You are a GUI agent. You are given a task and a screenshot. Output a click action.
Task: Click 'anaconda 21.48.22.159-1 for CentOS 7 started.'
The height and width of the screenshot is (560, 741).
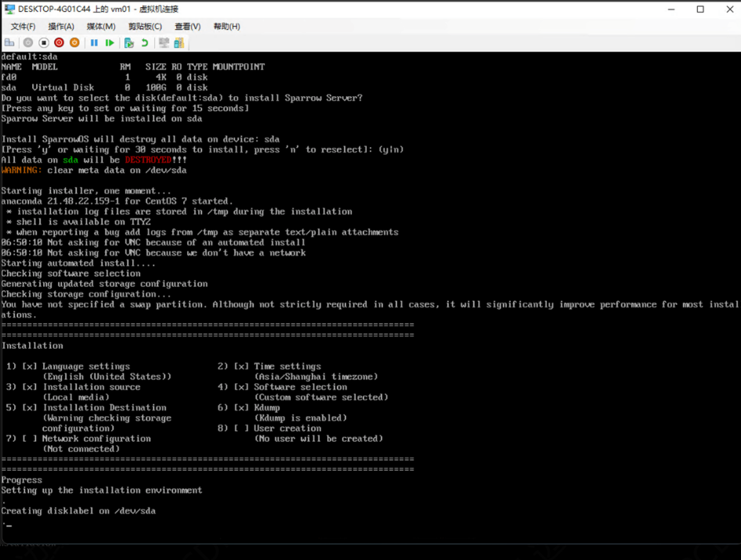[117, 202]
